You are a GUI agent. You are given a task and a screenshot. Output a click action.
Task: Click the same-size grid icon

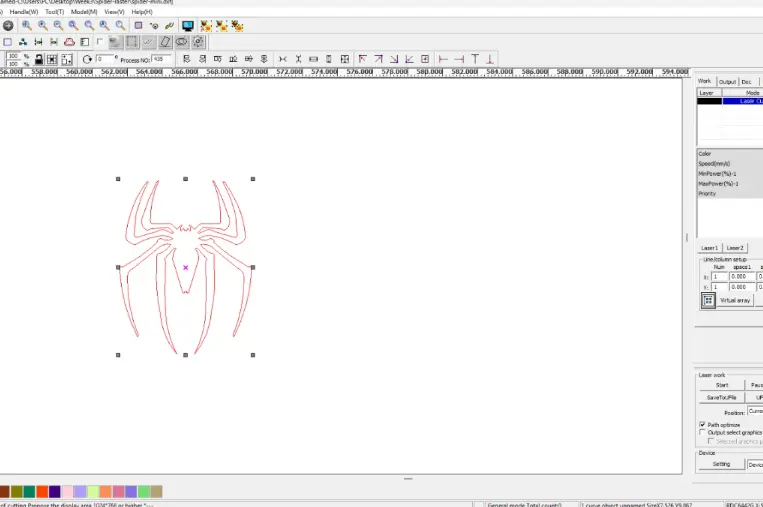(x=345, y=59)
